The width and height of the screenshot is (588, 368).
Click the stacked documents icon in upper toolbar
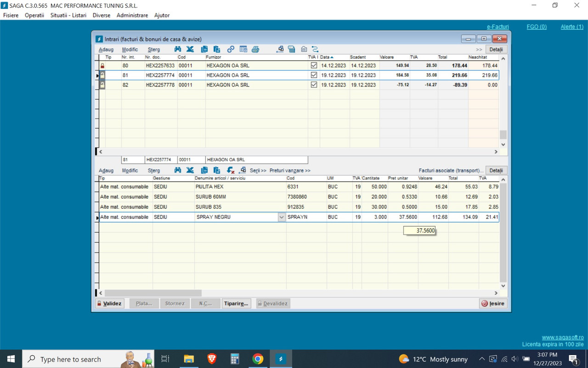tap(291, 49)
